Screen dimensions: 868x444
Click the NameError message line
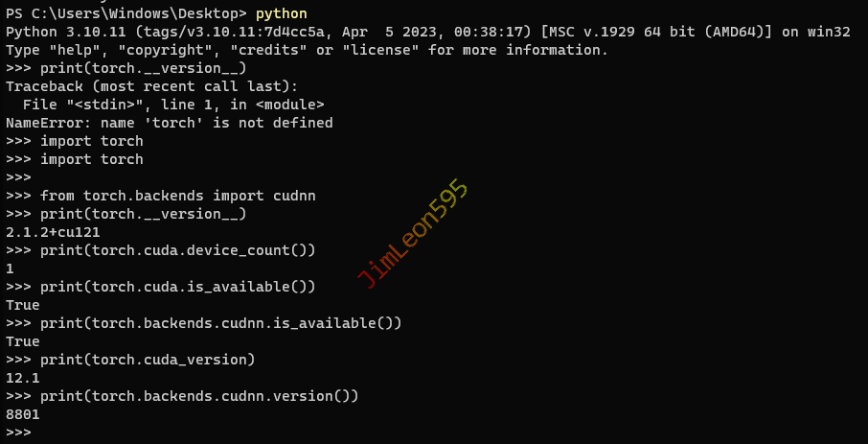(x=170, y=123)
